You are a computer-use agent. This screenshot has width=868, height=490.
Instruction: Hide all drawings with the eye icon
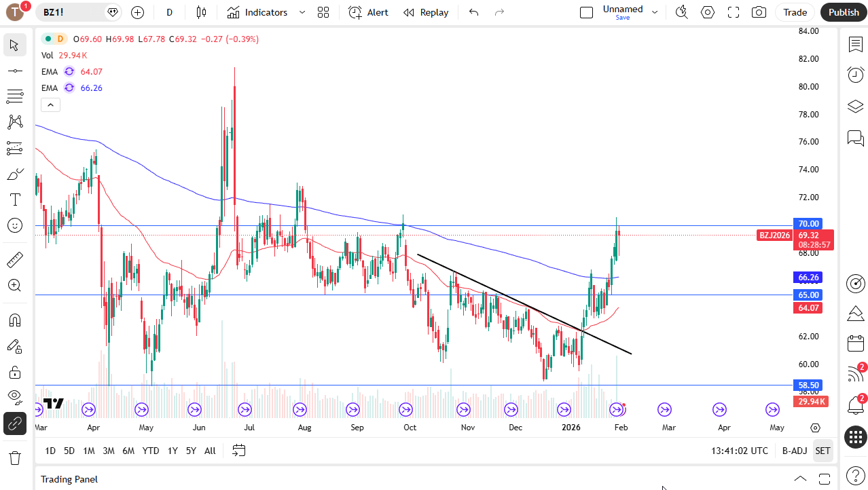[x=15, y=398]
